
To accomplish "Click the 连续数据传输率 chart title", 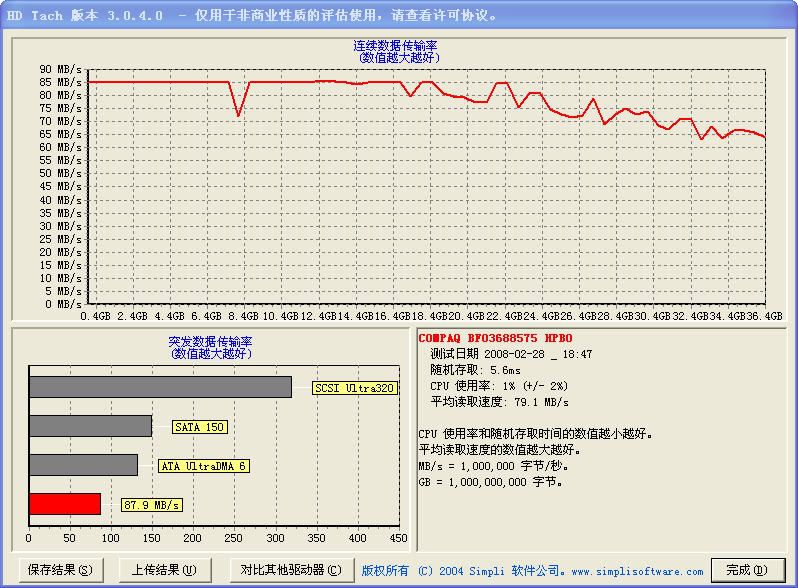I will pos(396,46).
